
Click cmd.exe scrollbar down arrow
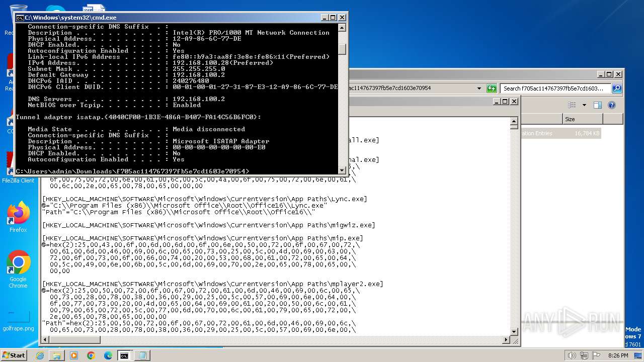click(x=342, y=170)
